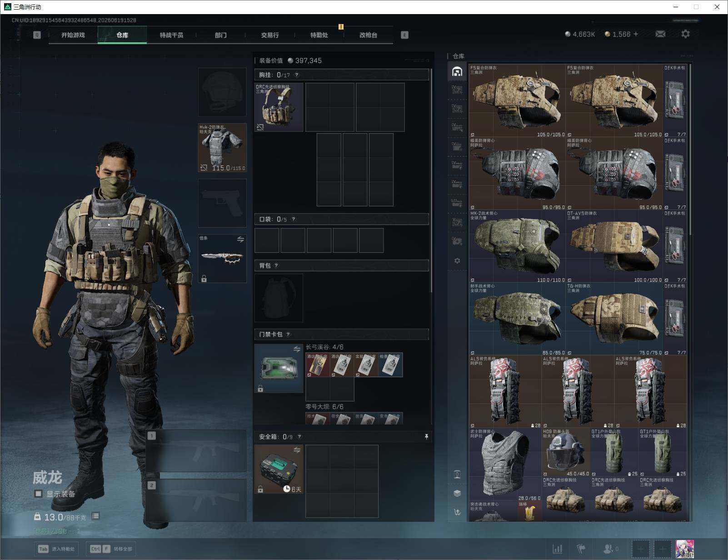Open the weight details list icon

pos(95,516)
